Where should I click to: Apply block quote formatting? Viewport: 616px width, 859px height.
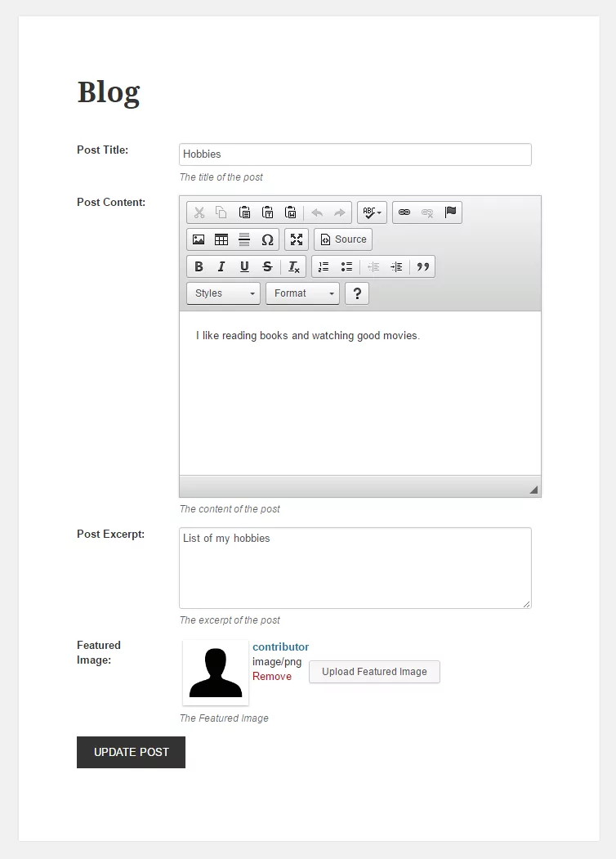click(422, 266)
